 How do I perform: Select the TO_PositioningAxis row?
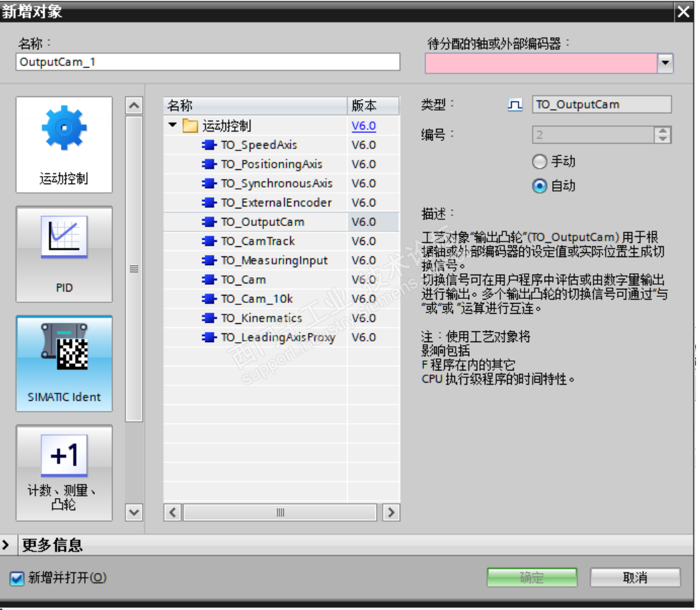pos(281,164)
